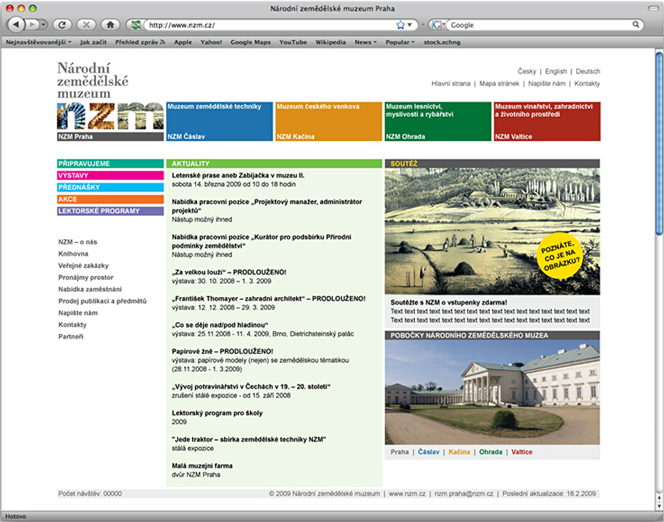Click Napište nám in the top navigation
The image size is (664, 522).
[547, 83]
